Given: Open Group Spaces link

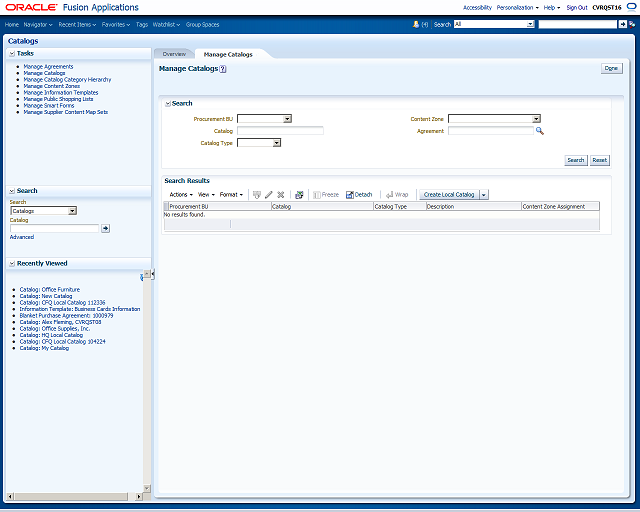Looking at the screenshot, I should [x=202, y=25].
